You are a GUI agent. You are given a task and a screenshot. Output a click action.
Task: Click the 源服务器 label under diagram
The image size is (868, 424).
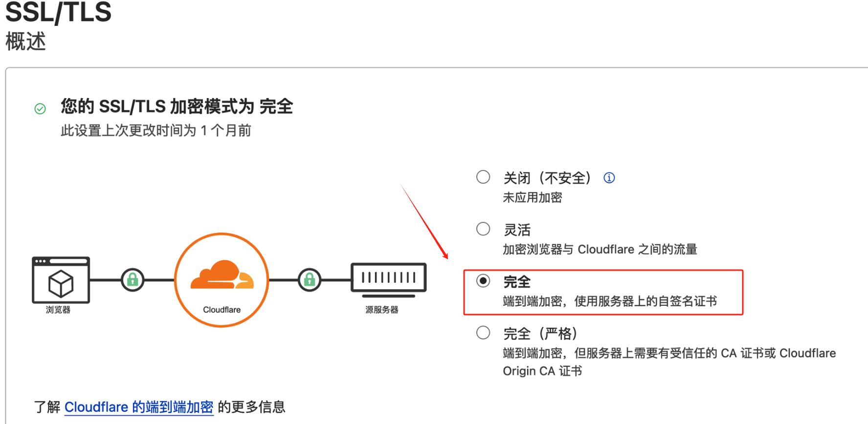click(382, 310)
